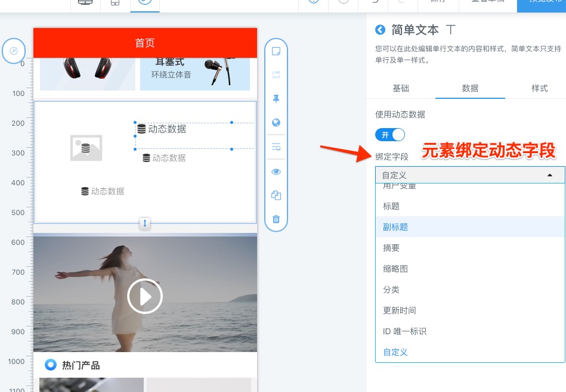Click the top square note icon in the vertical toolbar
This screenshot has height=392, width=566.
point(276,51)
